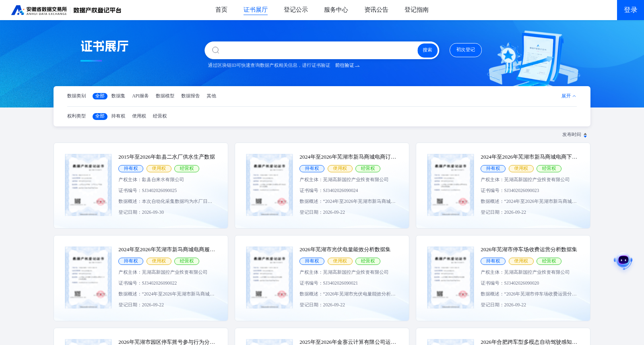This screenshot has width=644, height=345.
Task: Open title 2024年至2026年芜湖市新马商城电商下…
Action: [x=529, y=157]
